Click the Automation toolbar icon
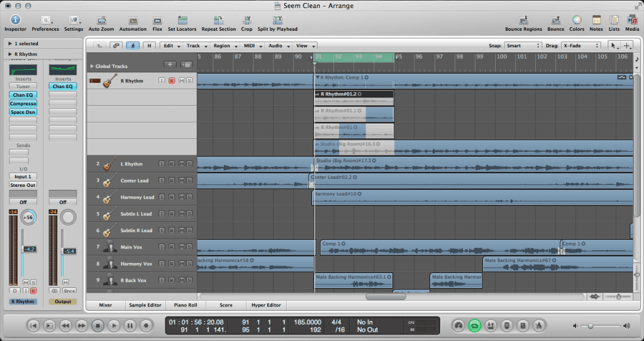Screen dimensions: 644x341 coord(133,21)
